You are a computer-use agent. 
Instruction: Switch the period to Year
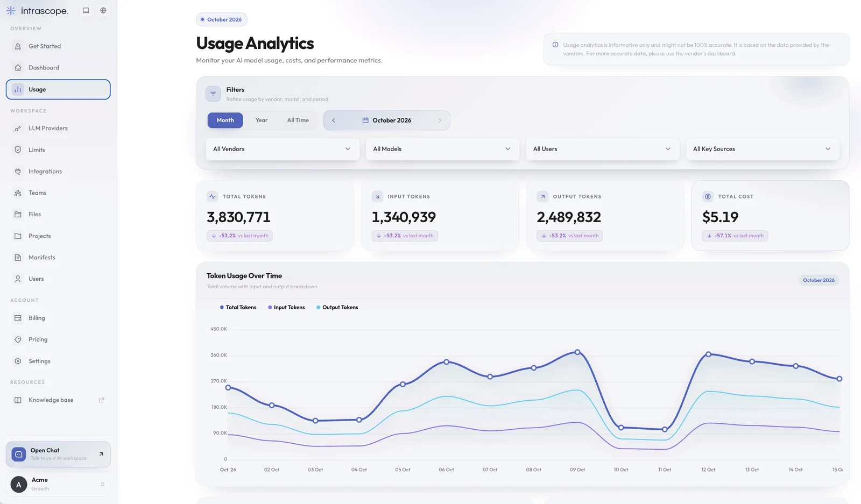point(262,120)
